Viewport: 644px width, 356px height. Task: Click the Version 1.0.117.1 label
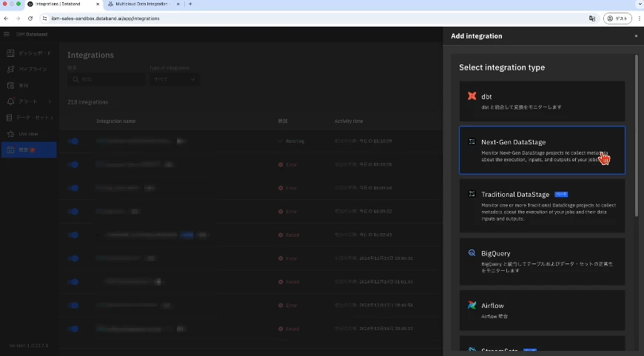pyautogui.click(x=29, y=346)
